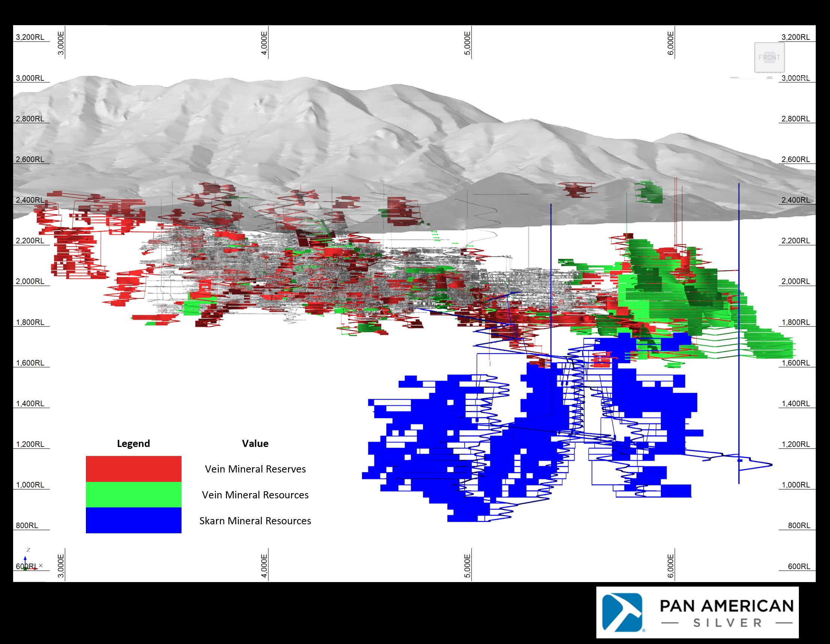Click the Pan American Silver logo emblem
Screen dimensions: 830x644
click(622, 612)
